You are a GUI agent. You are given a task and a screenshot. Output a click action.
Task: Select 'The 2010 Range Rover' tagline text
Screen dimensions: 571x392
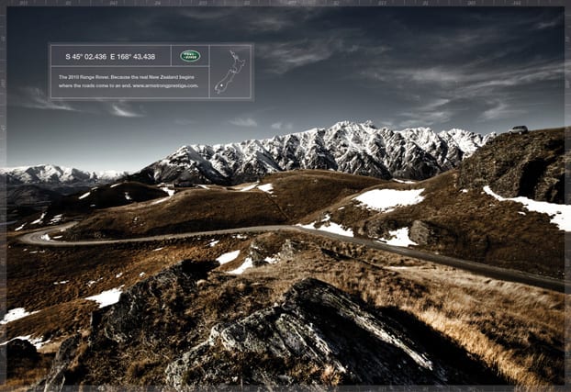(x=84, y=77)
